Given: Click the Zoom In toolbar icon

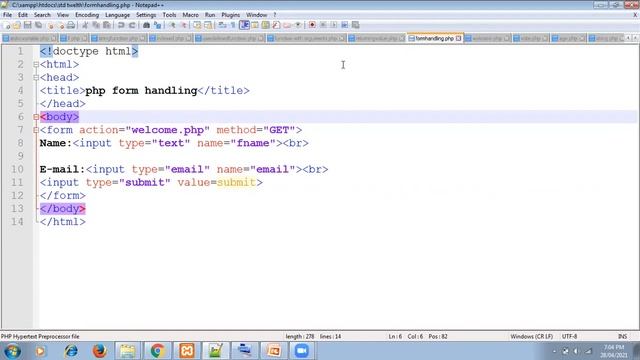Looking at the screenshot, I should coord(172,25).
